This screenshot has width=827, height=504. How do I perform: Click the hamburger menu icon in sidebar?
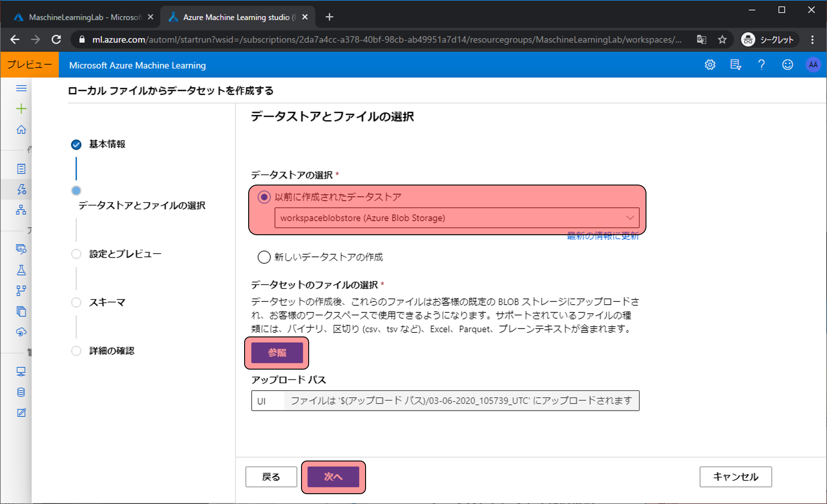21,88
